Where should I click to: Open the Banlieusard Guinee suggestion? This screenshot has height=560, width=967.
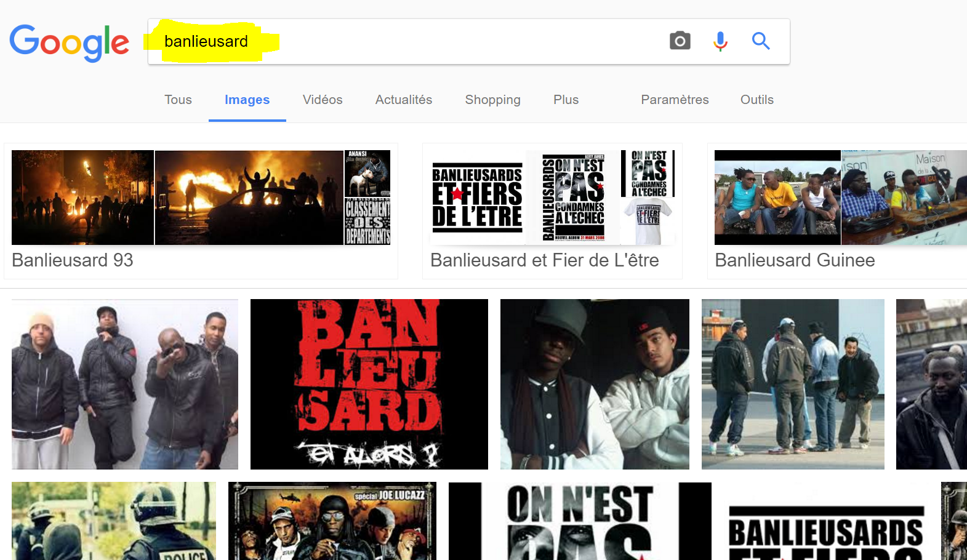837,211
